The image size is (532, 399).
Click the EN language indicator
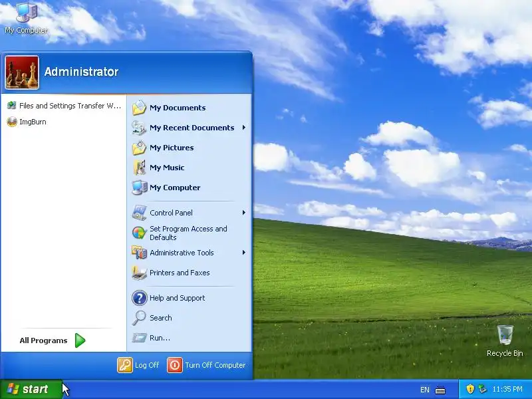tap(425, 390)
